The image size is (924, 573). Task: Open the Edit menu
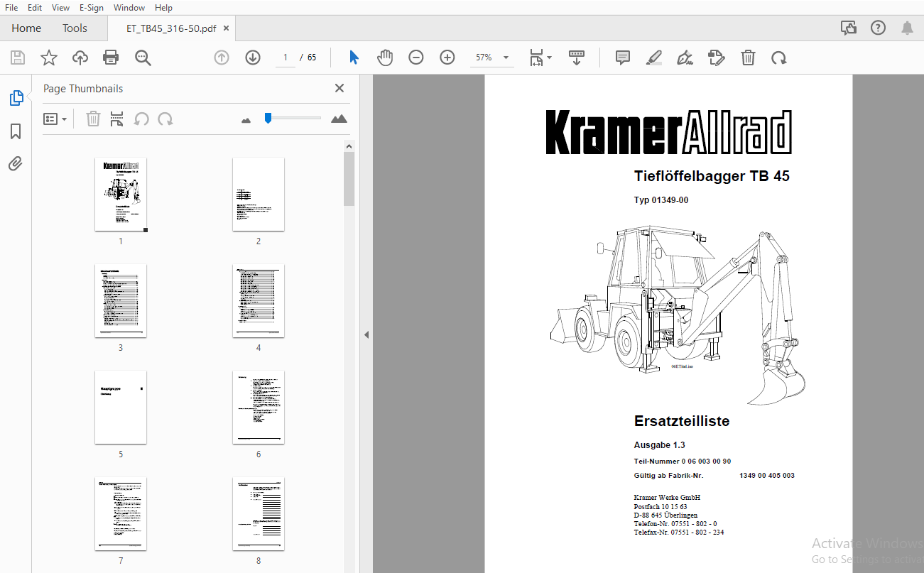point(34,8)
